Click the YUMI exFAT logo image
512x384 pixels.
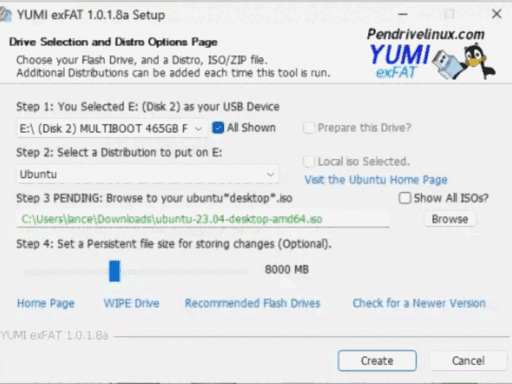431,53
